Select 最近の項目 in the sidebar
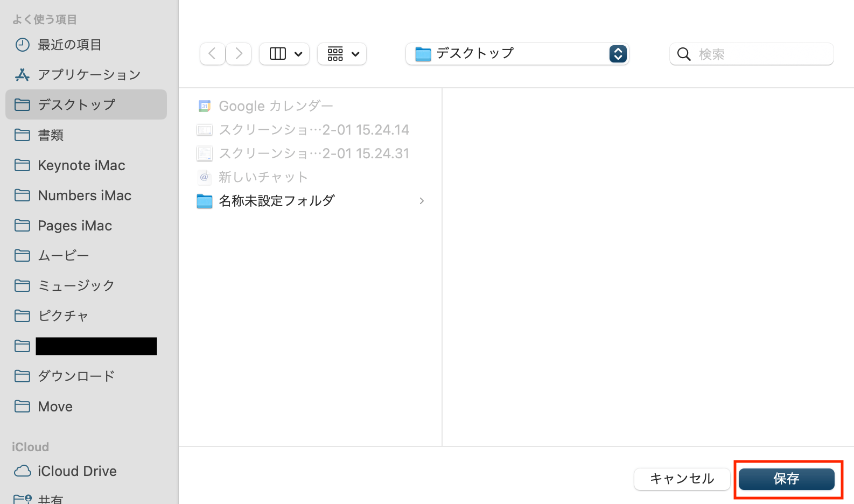This screenshot has width=854, height=504. tap(86, 45)
